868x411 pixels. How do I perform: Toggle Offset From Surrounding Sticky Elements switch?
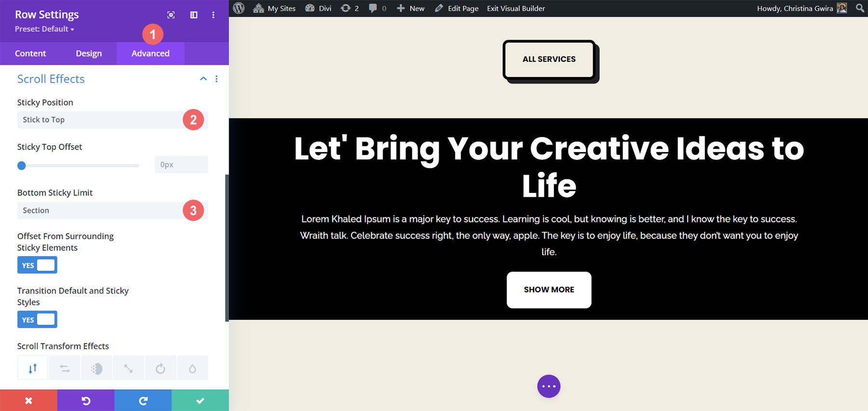[x=37, y=265]
